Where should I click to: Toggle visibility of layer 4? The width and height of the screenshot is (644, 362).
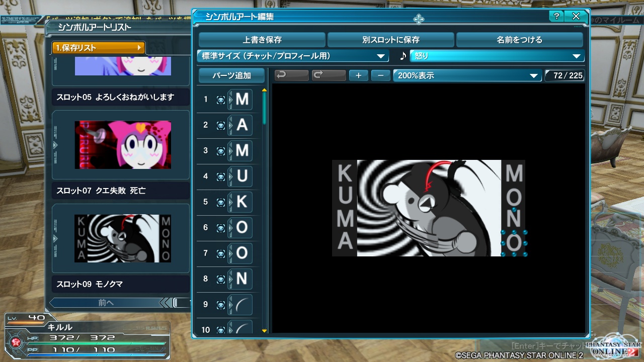[220, 177]
